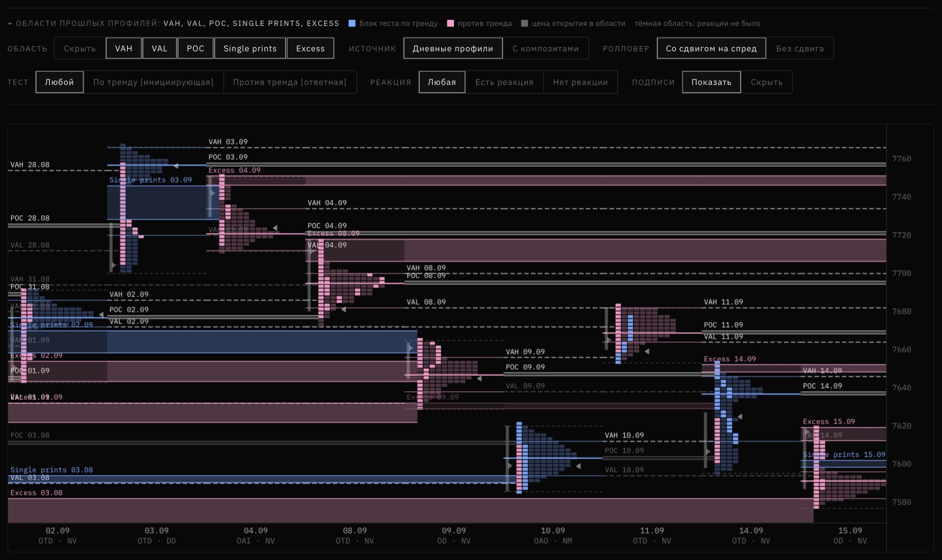942x560 pixels.
Task: Toggle the POC area button
Action: pyautogui.click(x=195, y=48)
